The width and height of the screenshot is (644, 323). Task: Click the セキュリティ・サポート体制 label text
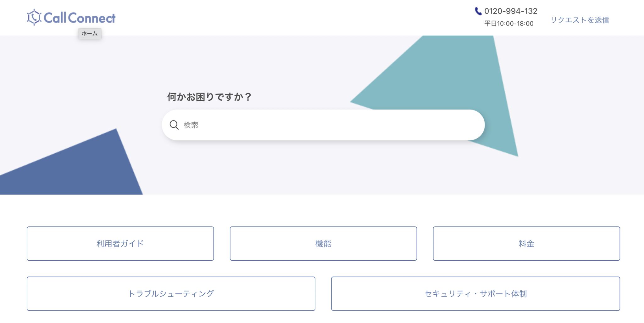(475, 293)
